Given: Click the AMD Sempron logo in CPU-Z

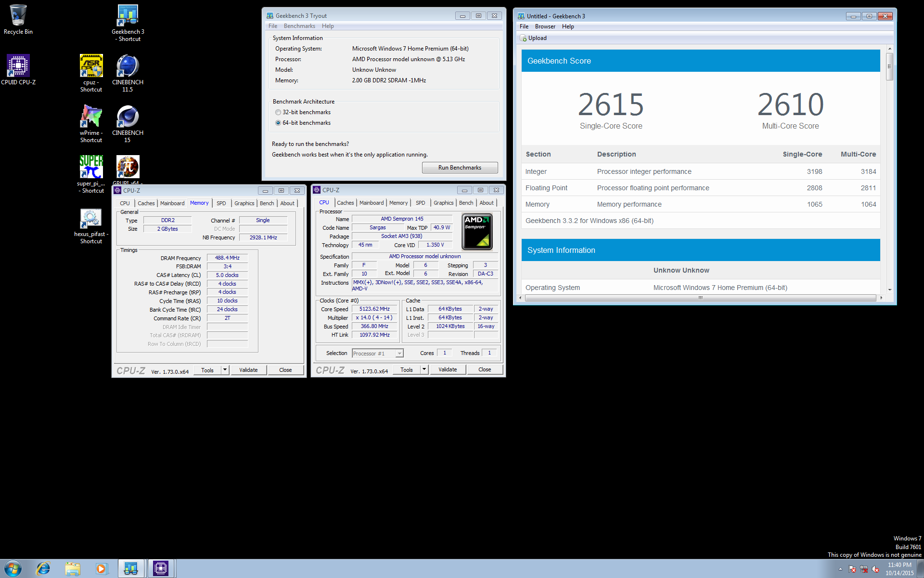Looking at the screenshot, I should [x=477, y=232].
